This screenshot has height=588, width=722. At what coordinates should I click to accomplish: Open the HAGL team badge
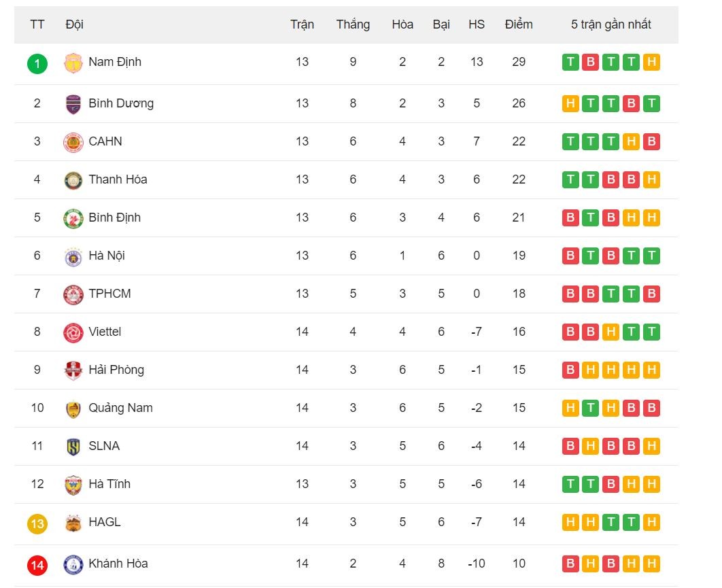pyautogui.click(x=73, y=523)
